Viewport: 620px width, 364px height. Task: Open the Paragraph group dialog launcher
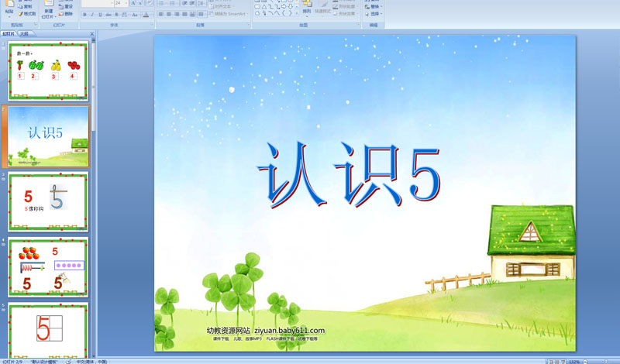[248, 24]
